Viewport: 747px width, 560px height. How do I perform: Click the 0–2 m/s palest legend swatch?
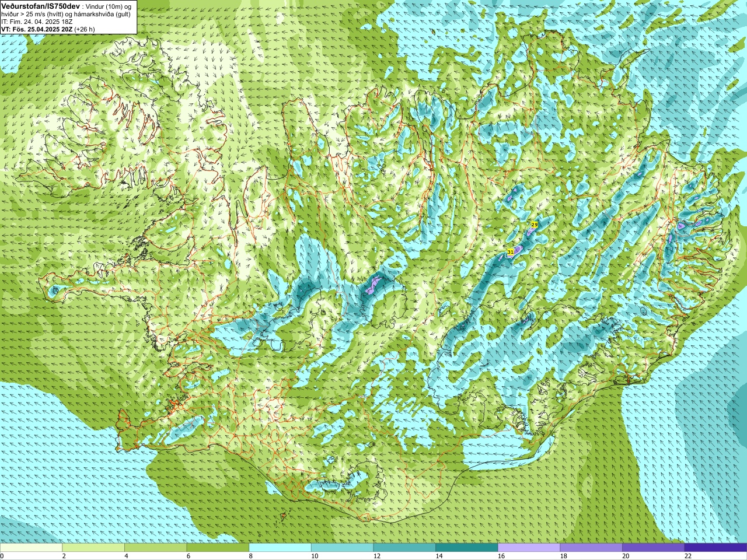tap(31, 548)
